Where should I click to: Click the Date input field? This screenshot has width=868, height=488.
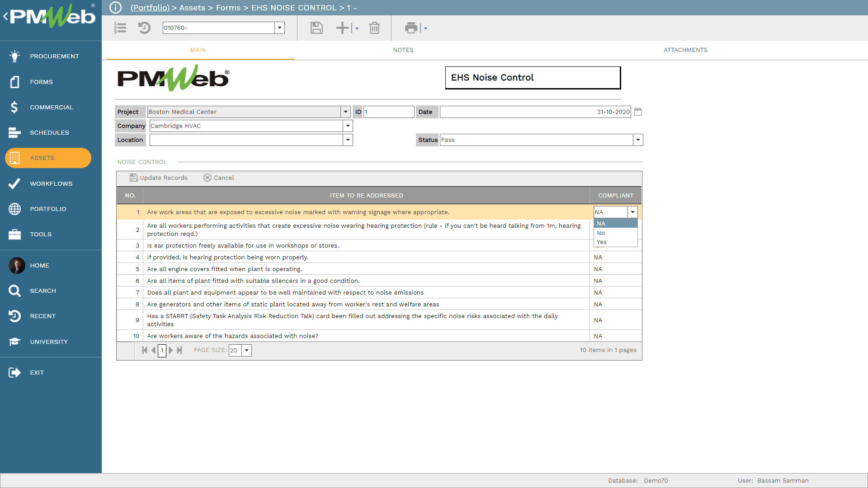click(x=535, y=112)
